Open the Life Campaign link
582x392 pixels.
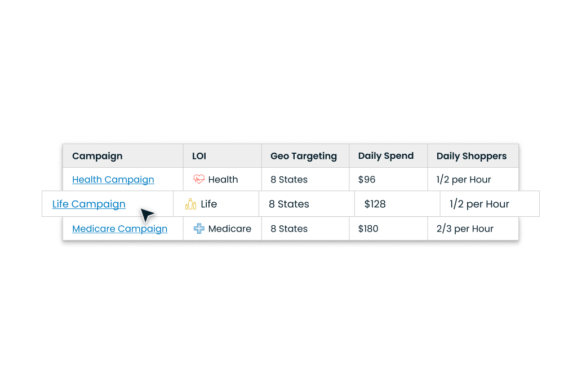click(88, 204)
